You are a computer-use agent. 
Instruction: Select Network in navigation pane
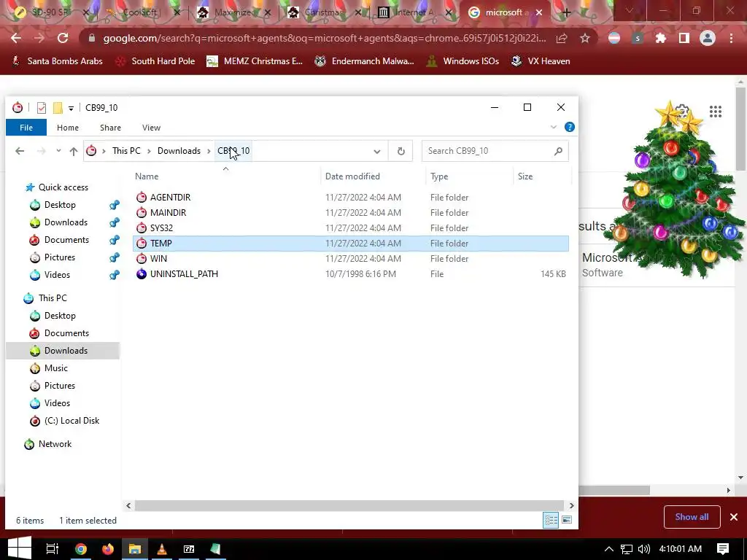point(55,444)
